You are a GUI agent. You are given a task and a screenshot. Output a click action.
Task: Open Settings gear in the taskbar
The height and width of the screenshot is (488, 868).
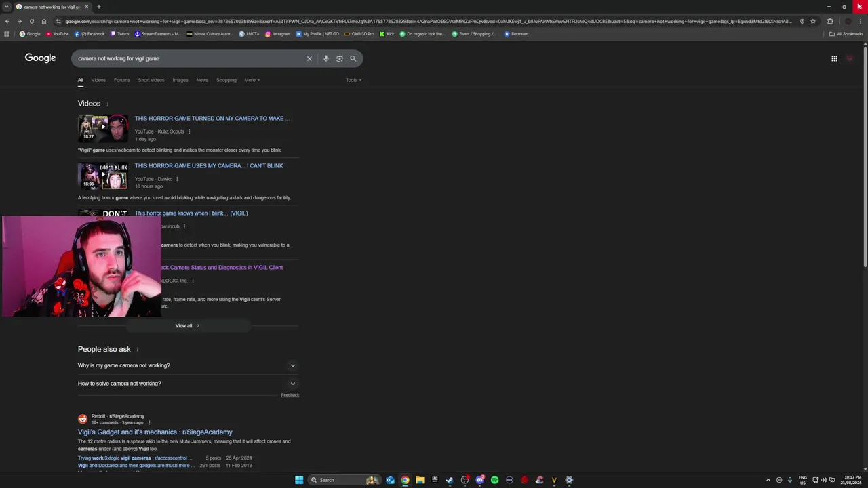coord(569,480)
